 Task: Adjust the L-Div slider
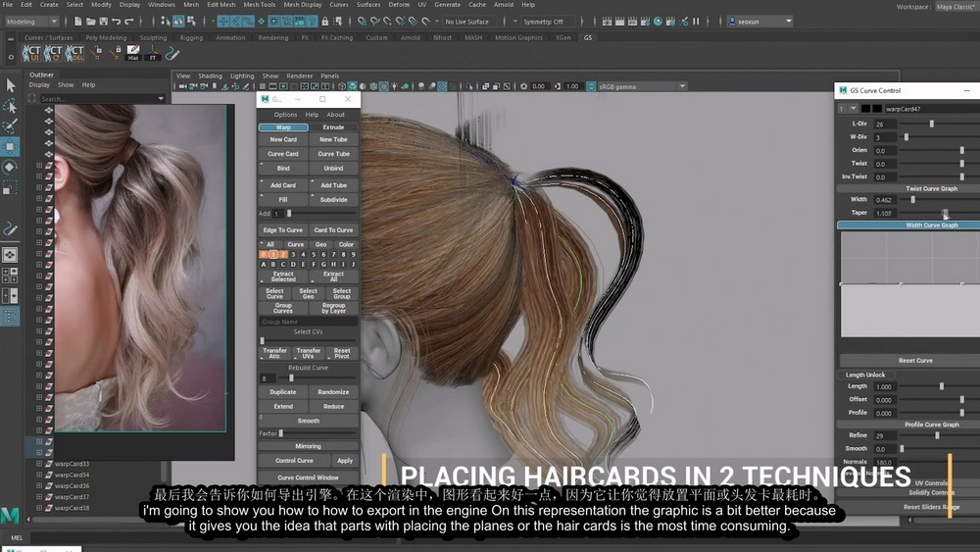tap(931, 124)
